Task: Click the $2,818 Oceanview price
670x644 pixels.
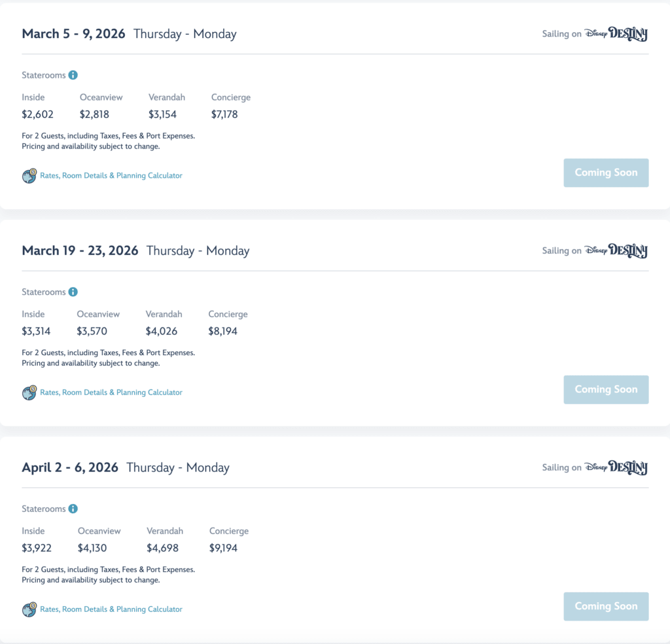Action: pyautogui.click(x=94, y=114)
